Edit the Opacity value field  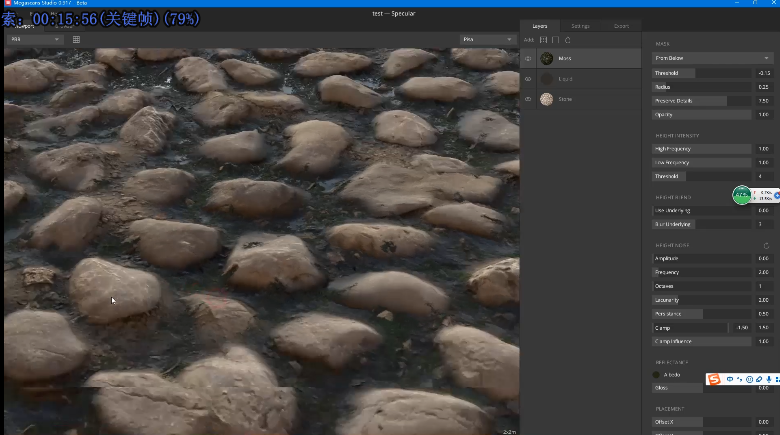pyautogui.click(x=764, y=115)
